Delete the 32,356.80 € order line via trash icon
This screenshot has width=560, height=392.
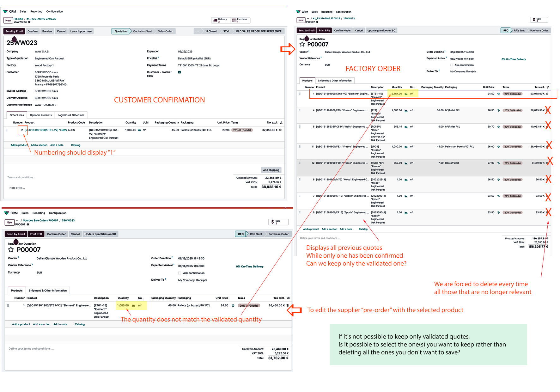[280, 130]
